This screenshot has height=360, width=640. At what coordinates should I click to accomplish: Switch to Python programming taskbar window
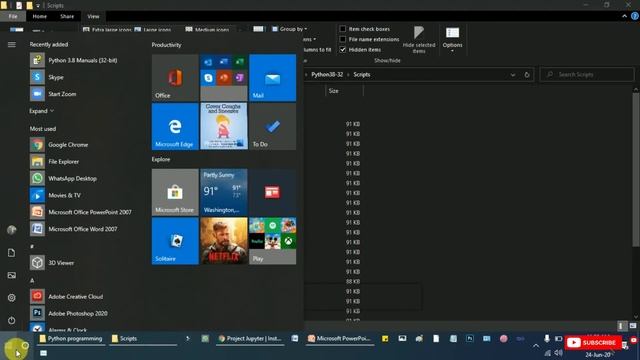pyautogui.click(x=71, y=339)
